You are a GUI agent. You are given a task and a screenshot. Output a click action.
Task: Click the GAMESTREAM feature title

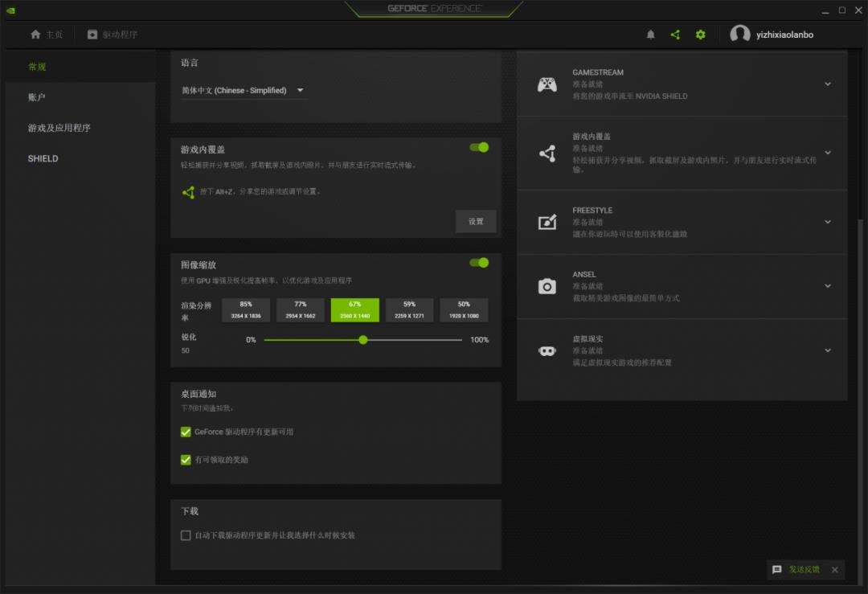point(598,72)
